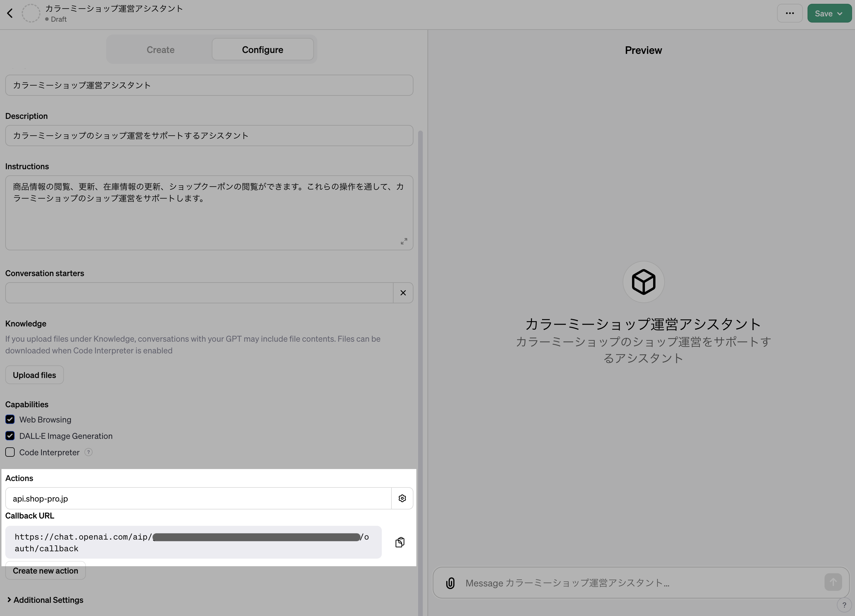
Task: Click the GPT avatar placeholder circle
Action: [31, 13]
